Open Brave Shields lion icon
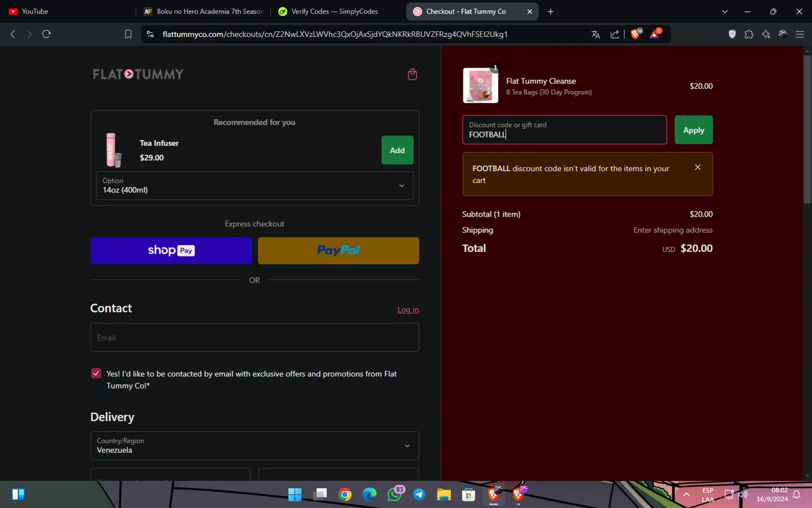 click(636, 34)
